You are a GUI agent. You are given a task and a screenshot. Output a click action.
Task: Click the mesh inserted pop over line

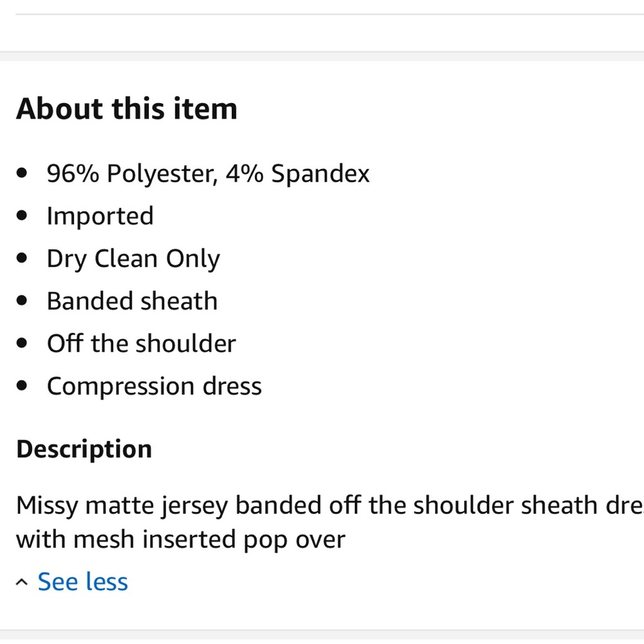tap(180, 539)
